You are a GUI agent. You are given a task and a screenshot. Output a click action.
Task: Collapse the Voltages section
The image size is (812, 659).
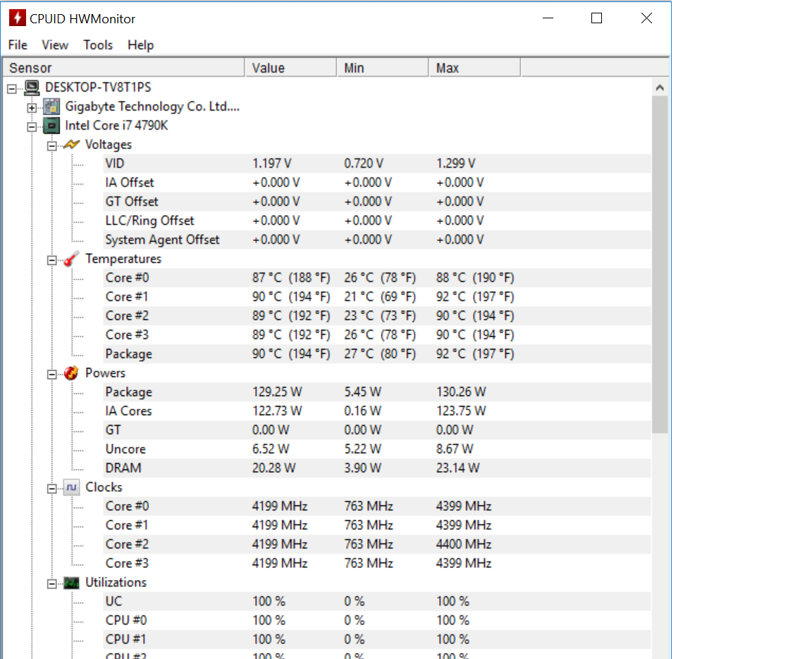(51, 146)
